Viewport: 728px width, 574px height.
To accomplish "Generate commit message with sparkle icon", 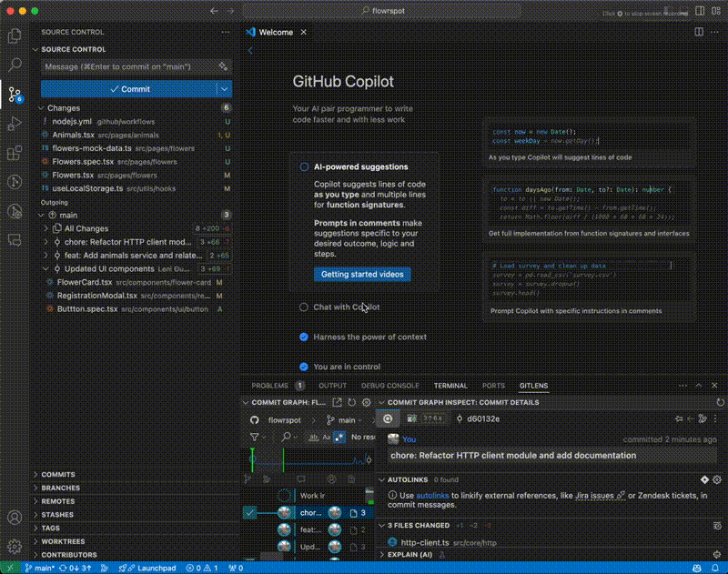I will tap(223, 66).
